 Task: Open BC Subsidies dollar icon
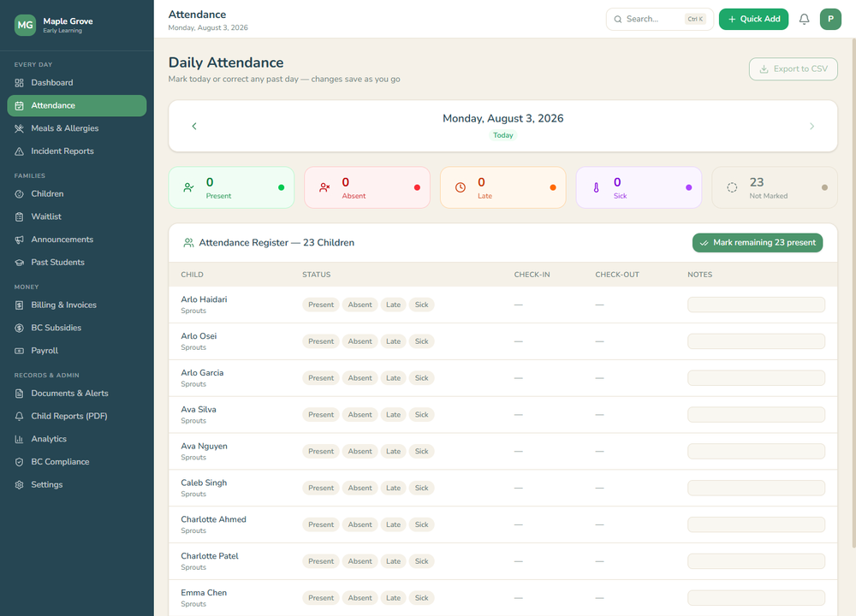[x=19, y=329]
